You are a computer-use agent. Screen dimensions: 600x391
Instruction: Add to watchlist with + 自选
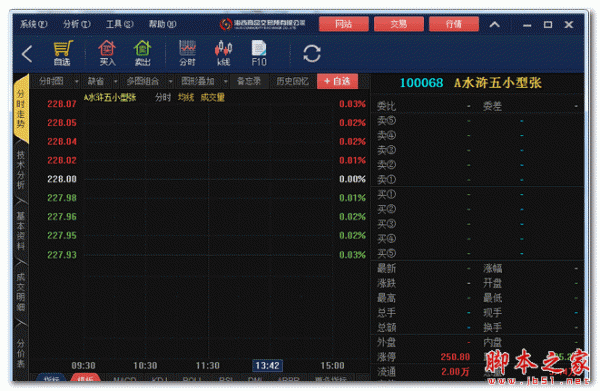337,81
